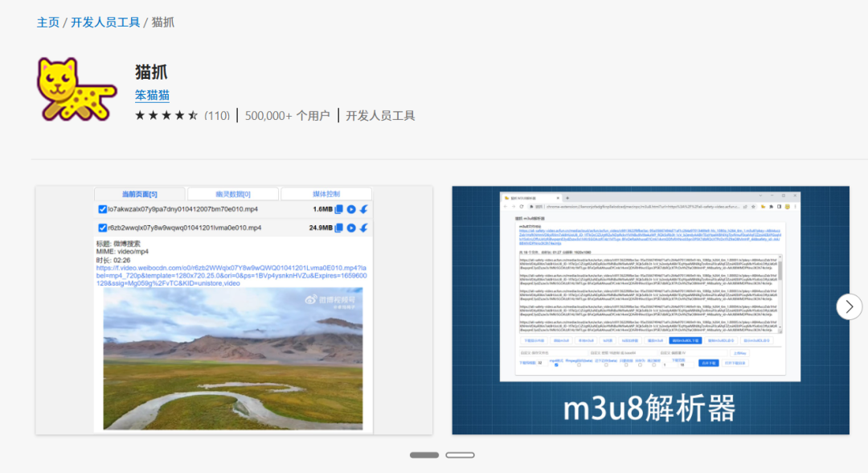Open the publisher link 笨猫猫
Screen dimensions: 868x473
[152, 95]
